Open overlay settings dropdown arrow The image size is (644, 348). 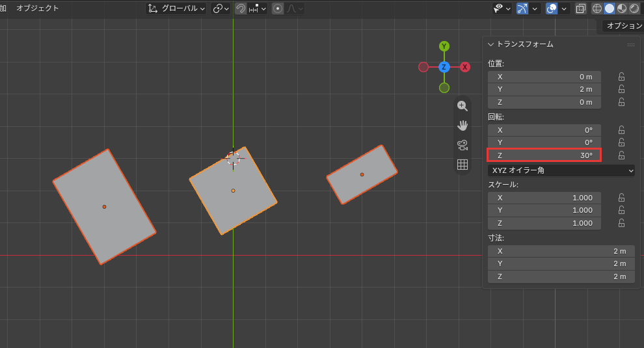(x=564, y=8)
